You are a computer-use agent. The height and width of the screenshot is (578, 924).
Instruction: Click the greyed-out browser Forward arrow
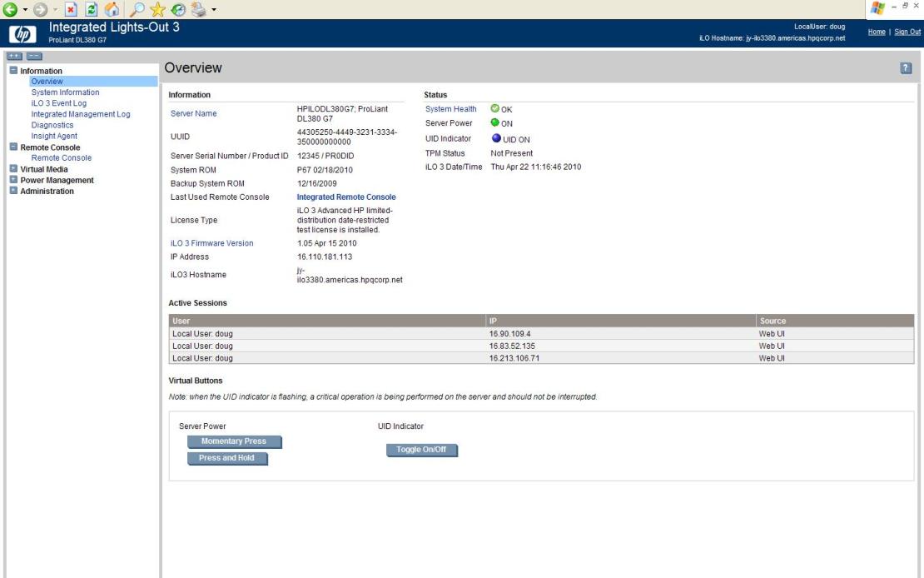40,9
